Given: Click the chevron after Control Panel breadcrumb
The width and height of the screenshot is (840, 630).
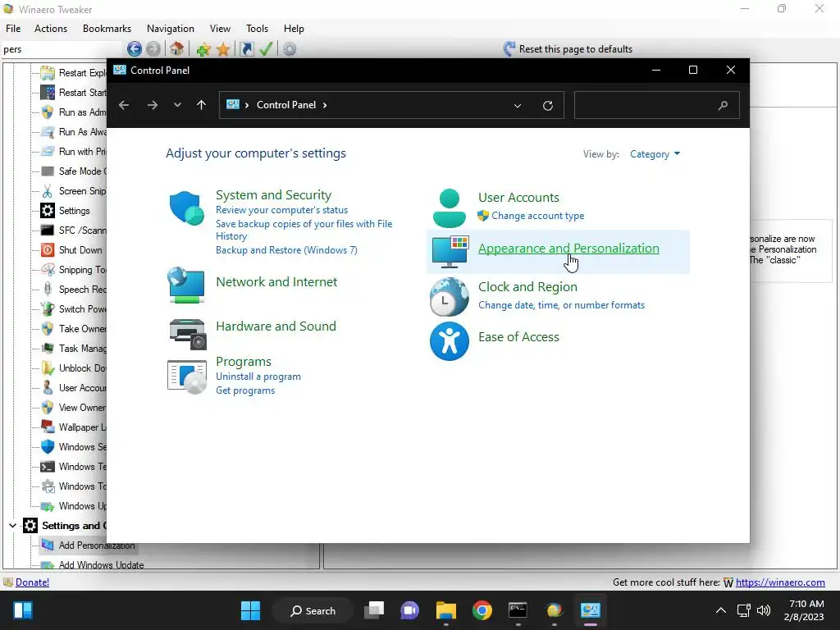Looking at the screenshot, I should [x=325, y=105].
